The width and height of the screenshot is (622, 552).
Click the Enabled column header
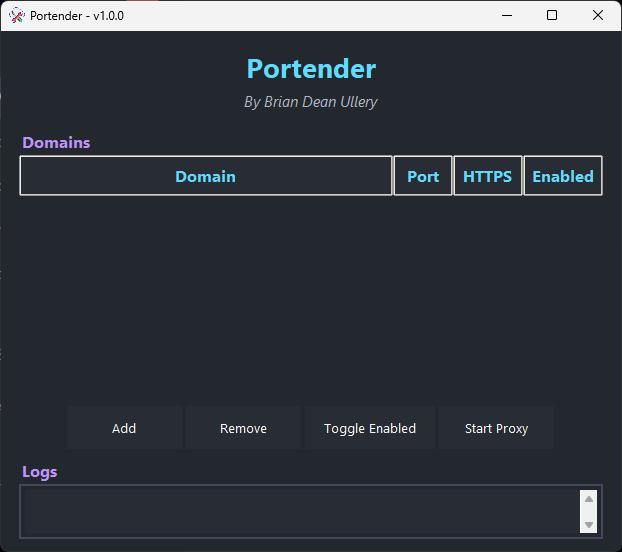(x=562, y=176)
